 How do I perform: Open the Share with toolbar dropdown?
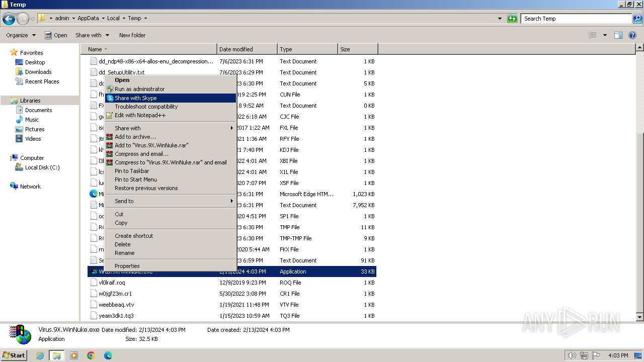click(x=92, y=35)
